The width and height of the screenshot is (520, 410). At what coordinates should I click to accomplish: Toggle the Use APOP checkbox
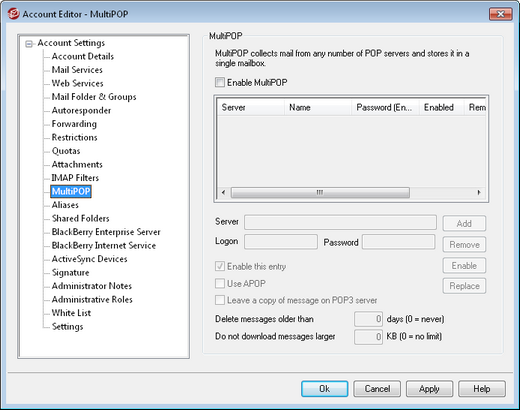220,284
